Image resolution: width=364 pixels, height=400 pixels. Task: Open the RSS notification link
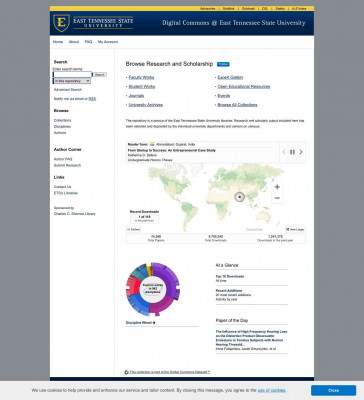(92, 99)
